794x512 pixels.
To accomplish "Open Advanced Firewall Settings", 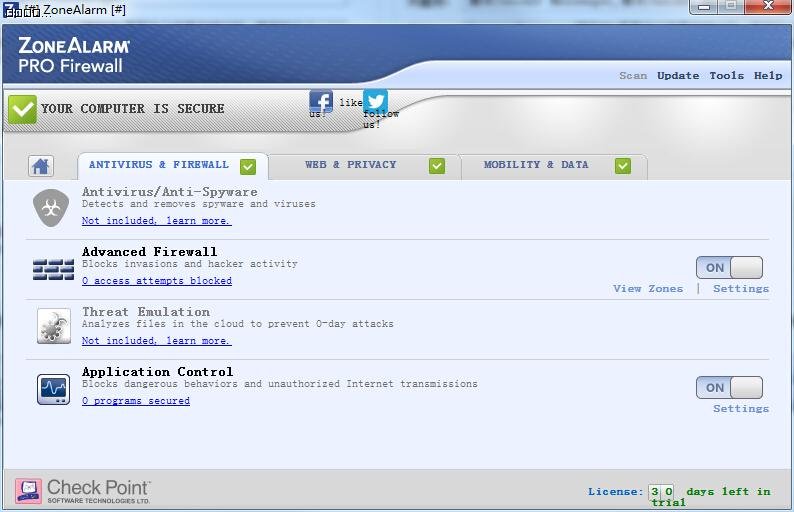I will 741,289.
